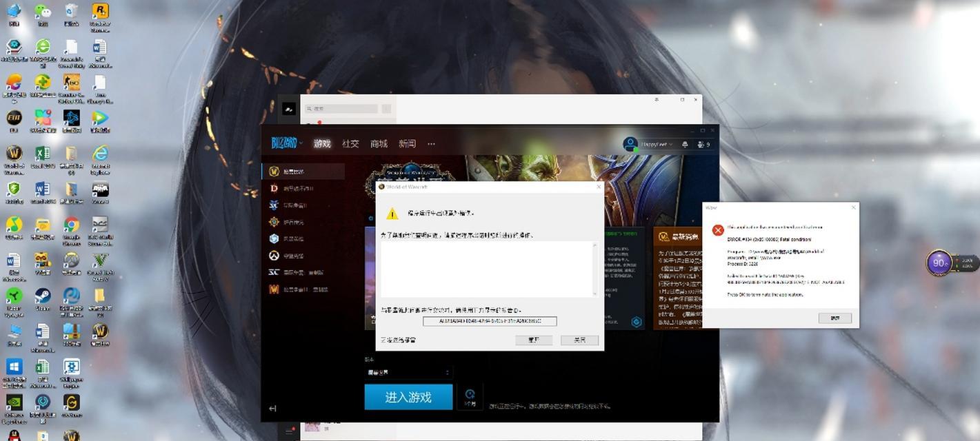The image size is (980, 441).
Task: Open Internet Explorer desktop icon
Action: point(100,158)
